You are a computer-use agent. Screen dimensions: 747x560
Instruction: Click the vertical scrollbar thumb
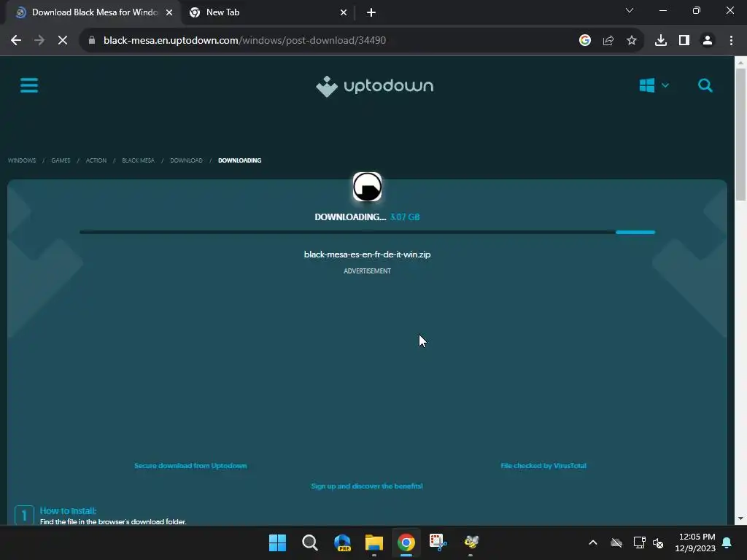[x=740, y=134]
